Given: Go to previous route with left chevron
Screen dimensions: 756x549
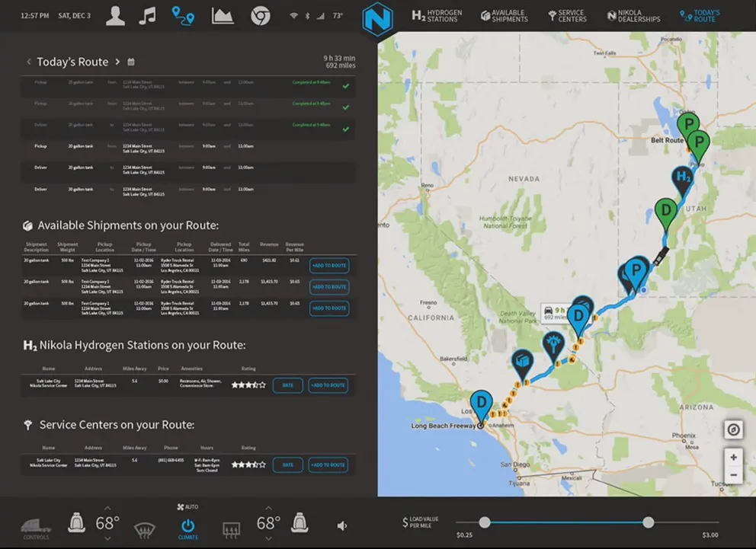Looking at the screenshot, I should (x=29, y=62).
